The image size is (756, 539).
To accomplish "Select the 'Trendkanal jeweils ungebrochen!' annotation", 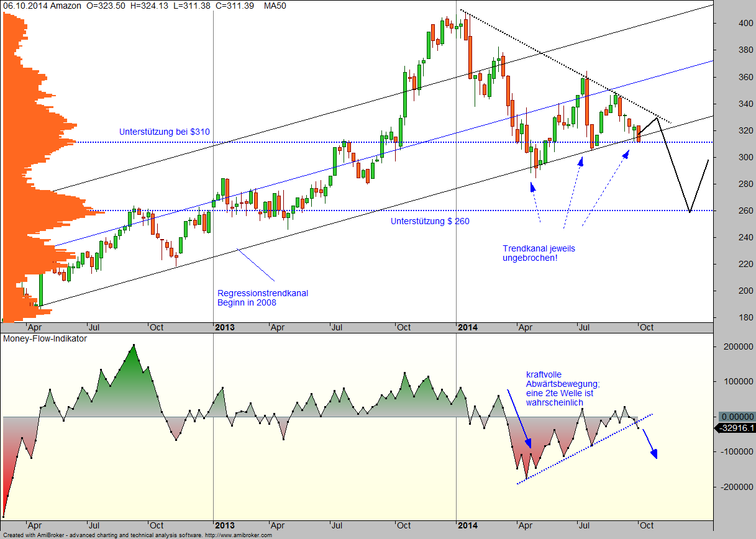I will pos(539,253).
